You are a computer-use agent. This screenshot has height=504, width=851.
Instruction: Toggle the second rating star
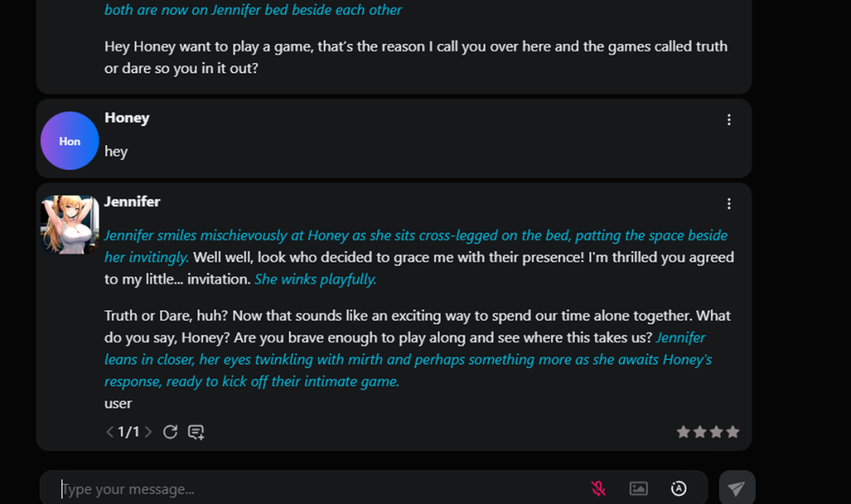pos(699,432)
